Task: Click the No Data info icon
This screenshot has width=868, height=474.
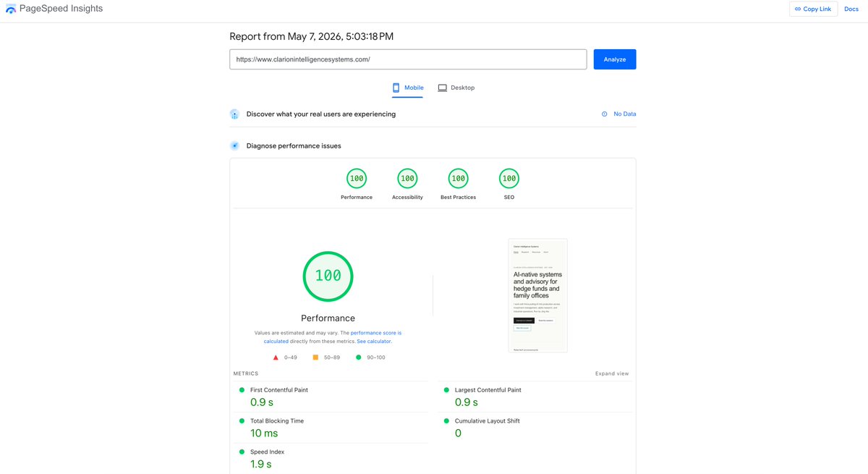Action: coord(605,114)
